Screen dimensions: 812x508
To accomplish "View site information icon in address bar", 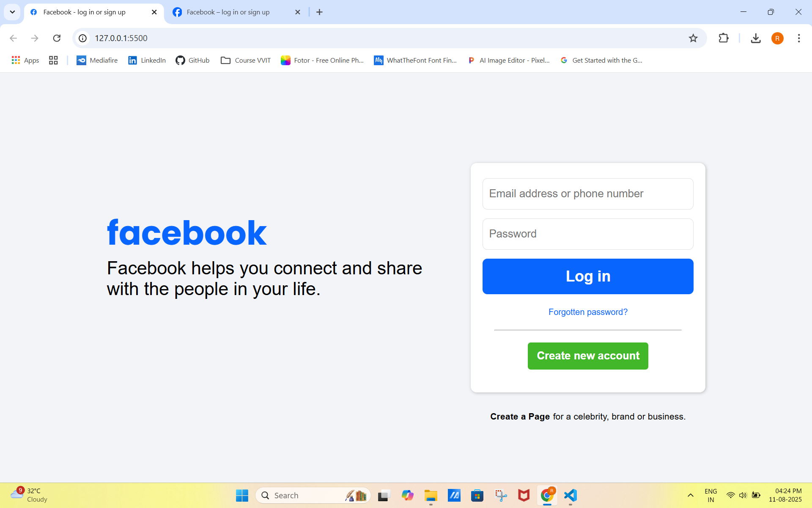I will [x=83, y=38].
